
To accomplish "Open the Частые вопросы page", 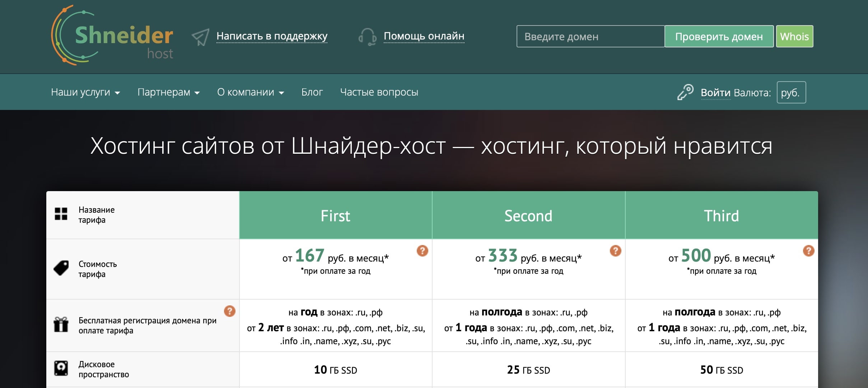I will (379, 92).
